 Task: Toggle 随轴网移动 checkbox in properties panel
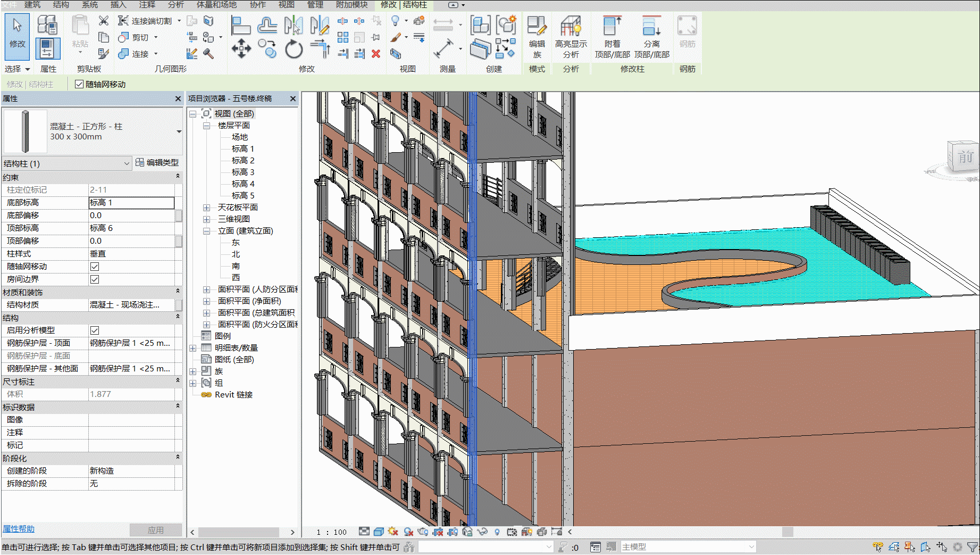(95, 267)
